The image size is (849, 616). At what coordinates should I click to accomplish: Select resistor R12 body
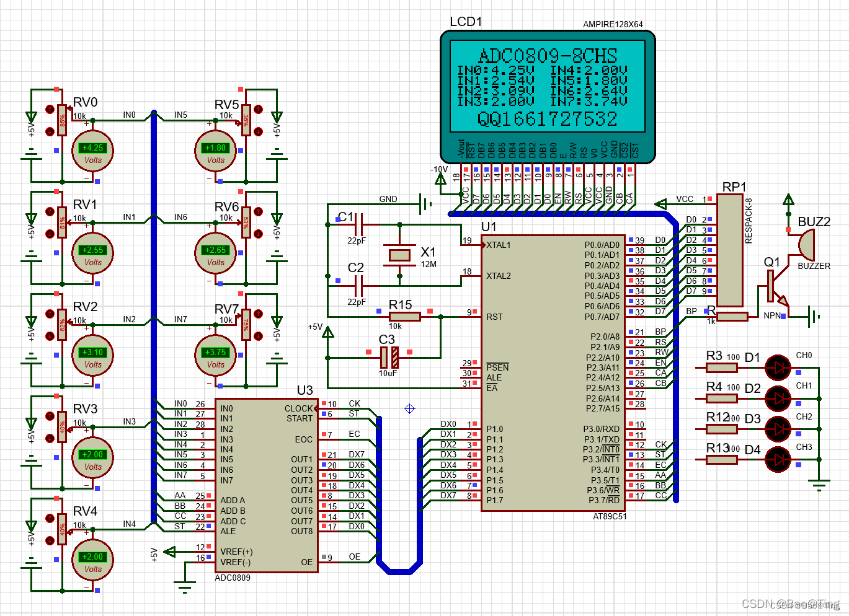[x=722, y=428]
